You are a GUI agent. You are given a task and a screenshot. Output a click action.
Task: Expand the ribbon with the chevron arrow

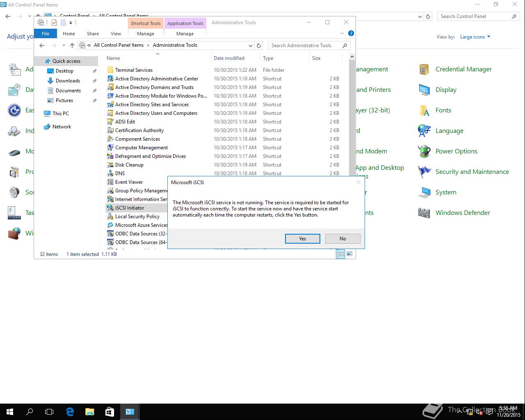(x=342, y=33)
